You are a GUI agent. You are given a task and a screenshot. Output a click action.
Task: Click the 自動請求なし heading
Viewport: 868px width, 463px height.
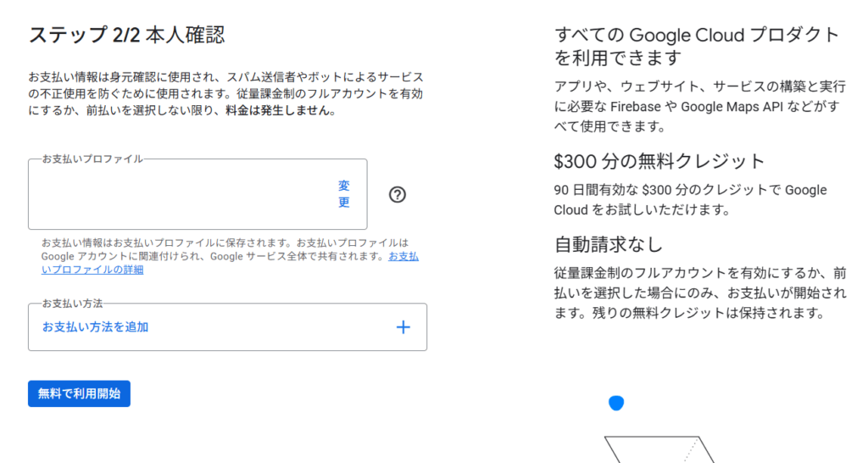pos(609,244)
